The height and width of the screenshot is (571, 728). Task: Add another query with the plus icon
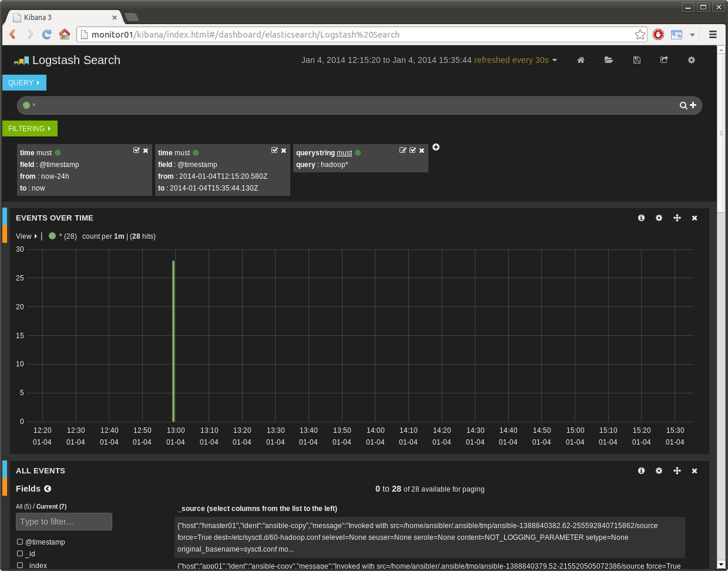(x=693, y=105)
